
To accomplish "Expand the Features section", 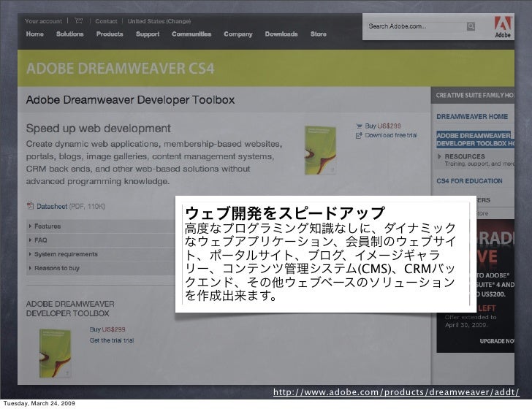I will point(100,226).
